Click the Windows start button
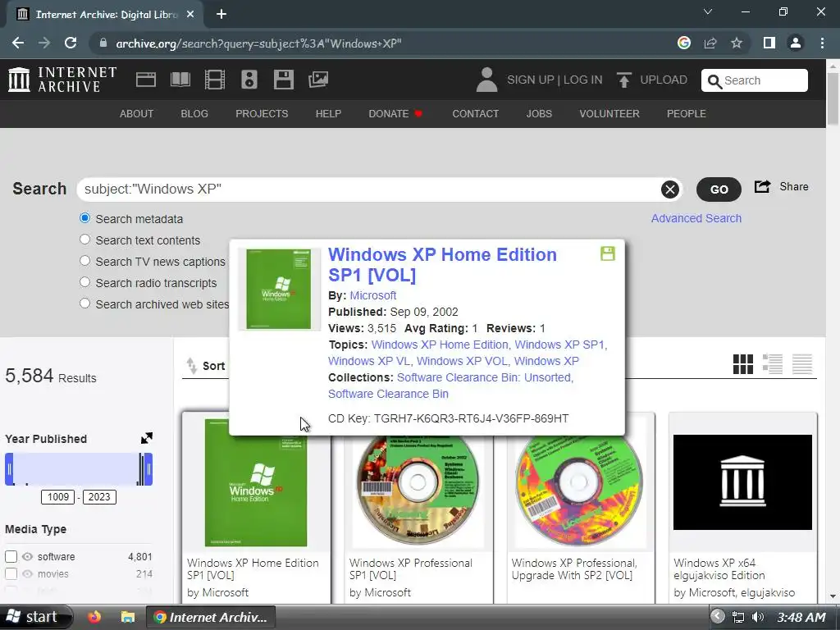This screenshot has width=840, height=630. 34,617
